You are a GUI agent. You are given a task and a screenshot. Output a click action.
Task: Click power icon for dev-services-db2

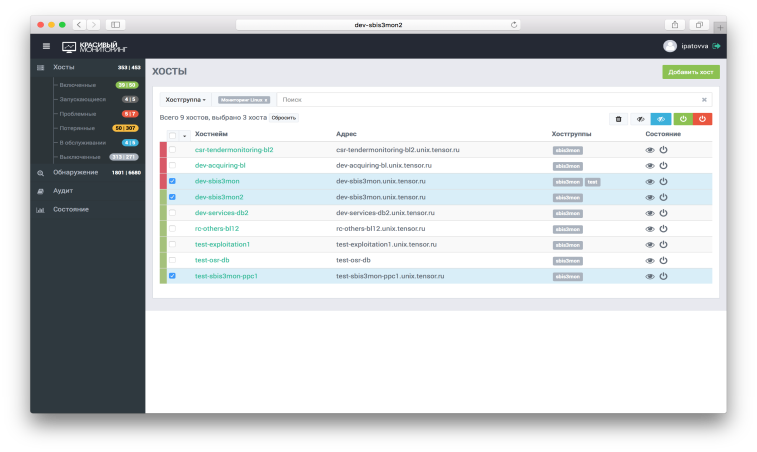click(663, 212)
